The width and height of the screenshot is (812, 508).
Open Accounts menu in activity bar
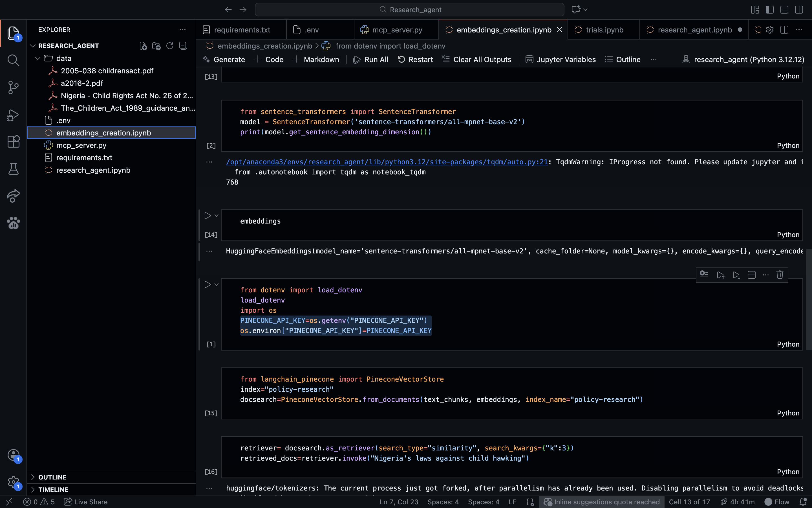14,455
